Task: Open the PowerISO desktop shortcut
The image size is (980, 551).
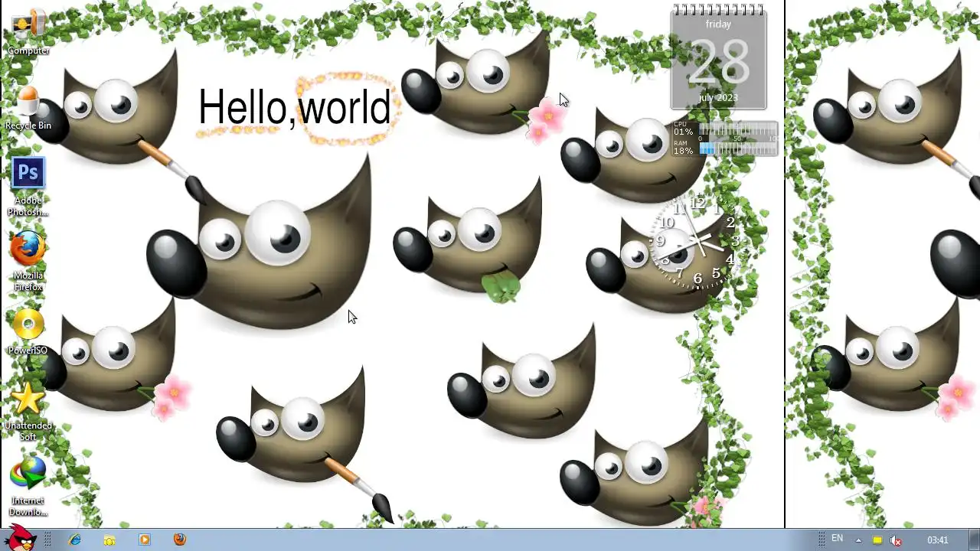Action: point(28,333)
